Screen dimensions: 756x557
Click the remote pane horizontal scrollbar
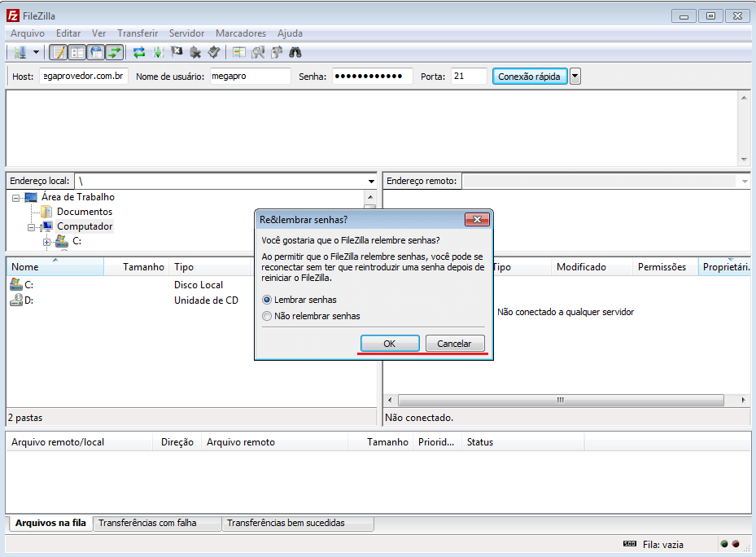click(560, 401)
